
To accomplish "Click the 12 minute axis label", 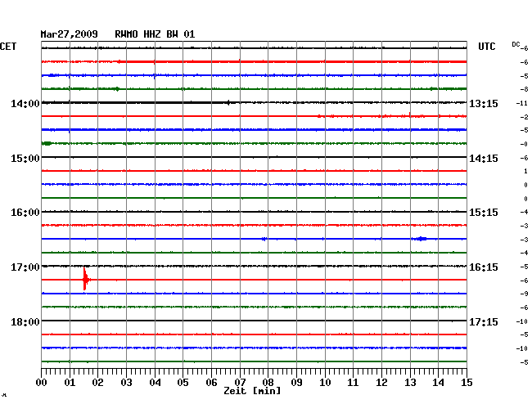I will tap(381, 383).
